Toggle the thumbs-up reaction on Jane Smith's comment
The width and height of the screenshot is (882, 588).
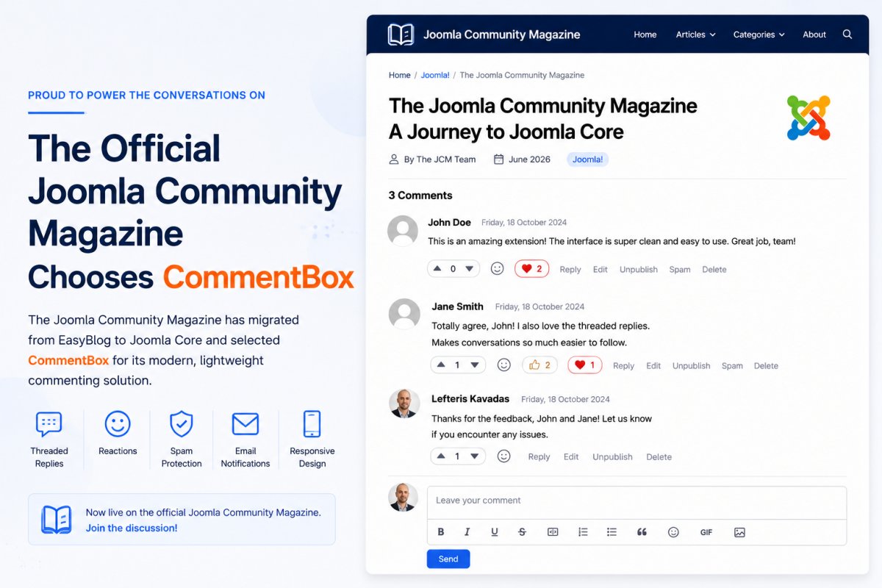click(539, 365)
